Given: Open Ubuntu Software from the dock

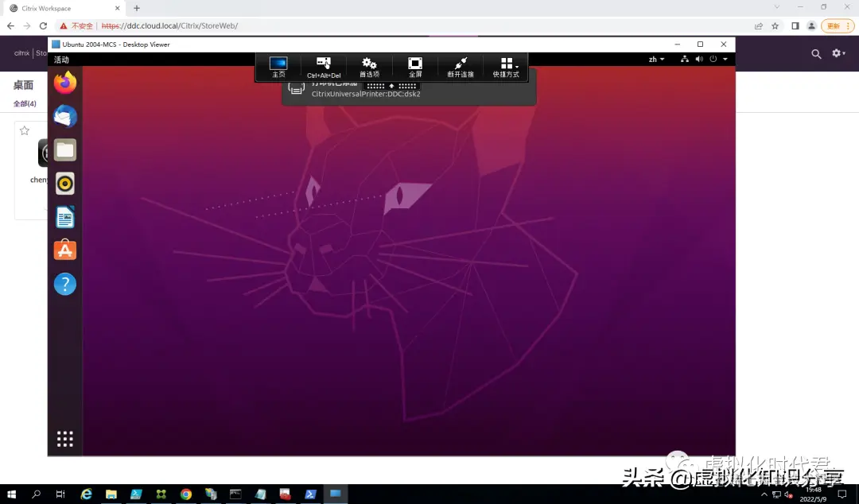Looking at the screenshot, I should [65, 250].
